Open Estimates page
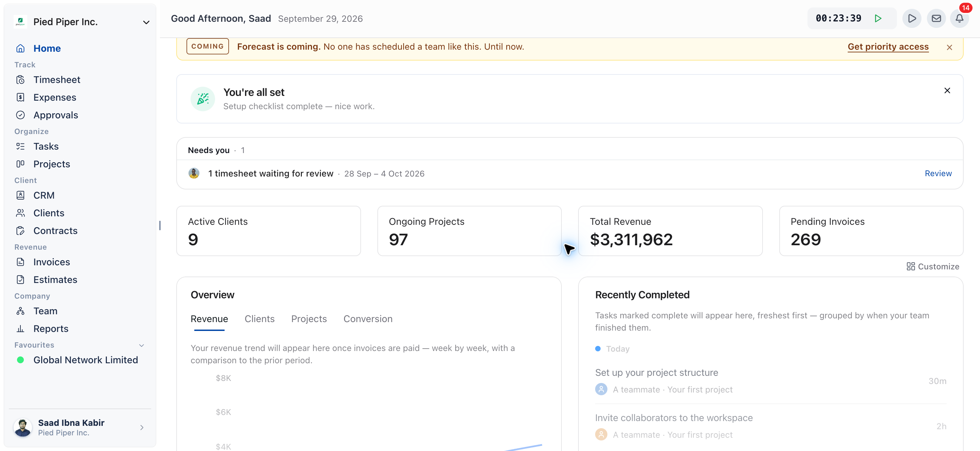 (55, 280)
